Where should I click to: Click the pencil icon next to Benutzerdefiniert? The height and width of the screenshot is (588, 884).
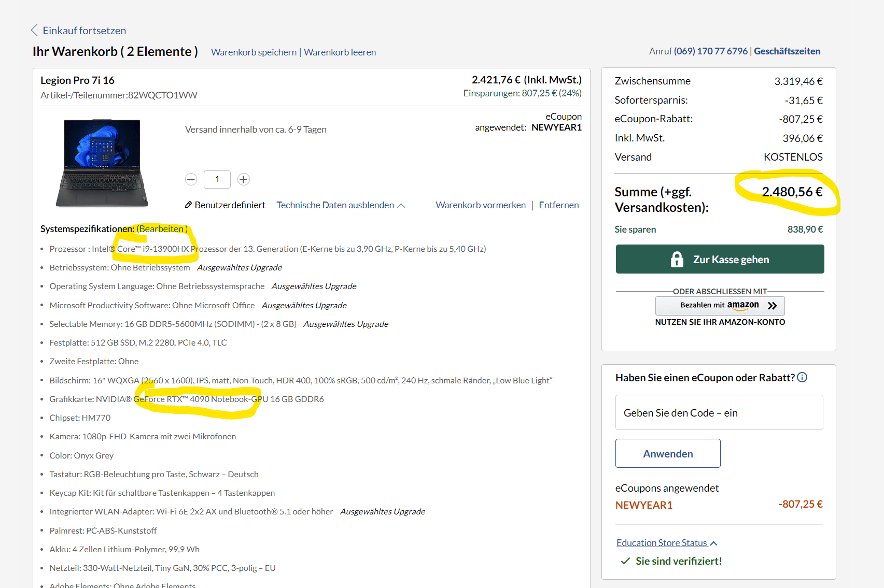(x=188, y=205)
